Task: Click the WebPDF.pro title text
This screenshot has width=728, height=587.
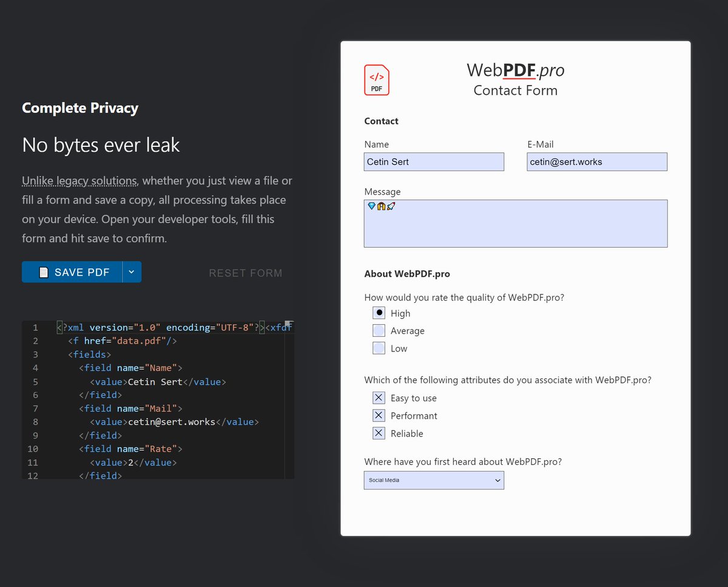Action: (516, 70)
